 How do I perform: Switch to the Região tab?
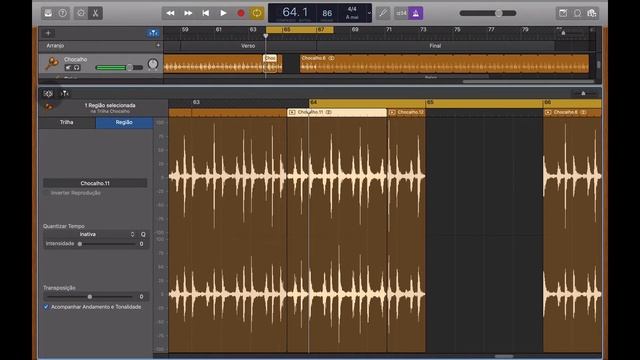pos(124,122)
